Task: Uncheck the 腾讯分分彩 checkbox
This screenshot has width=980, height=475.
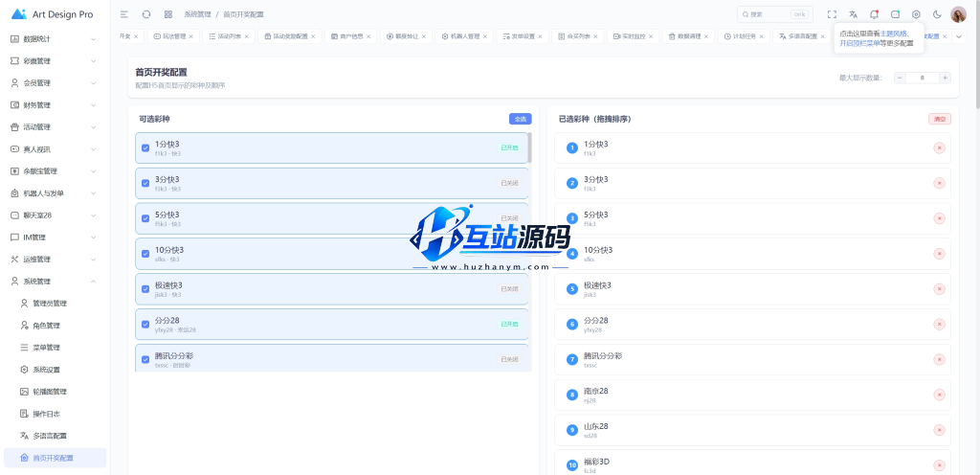Action: [x=145, y=359]
